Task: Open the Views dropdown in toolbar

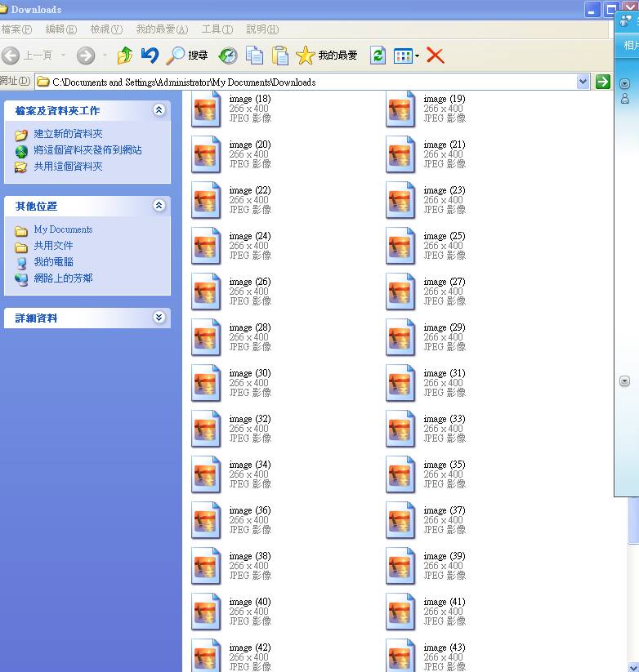Action: pos(406,56)
